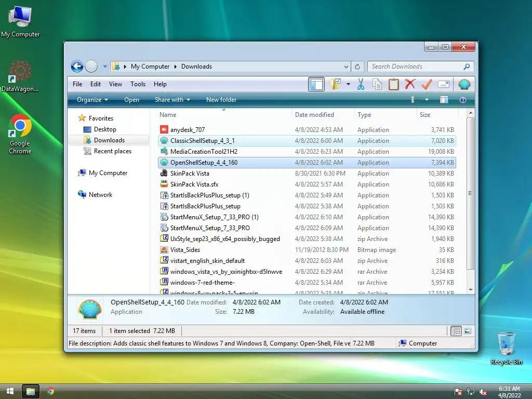This screenshot has width=532, height=399.
Task: Sort by the Name column header
Action: pyautogui.click(x=224, y=115)
